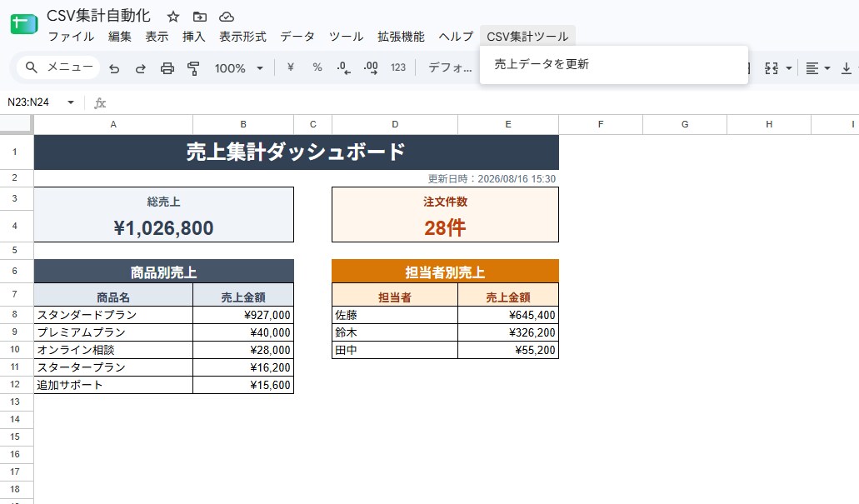The width and height of the screenshot is (859, 504).
Task: Open the ツール menu
Action: [347, 37]
